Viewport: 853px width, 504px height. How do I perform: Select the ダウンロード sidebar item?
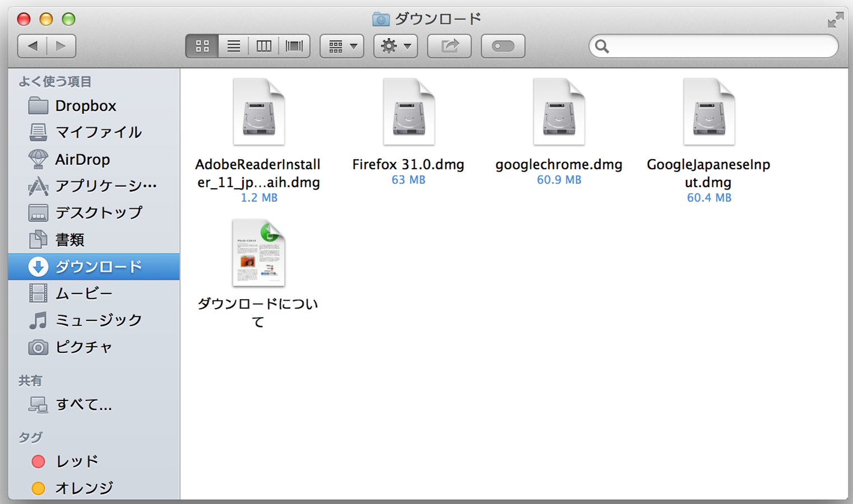[95, 267]
